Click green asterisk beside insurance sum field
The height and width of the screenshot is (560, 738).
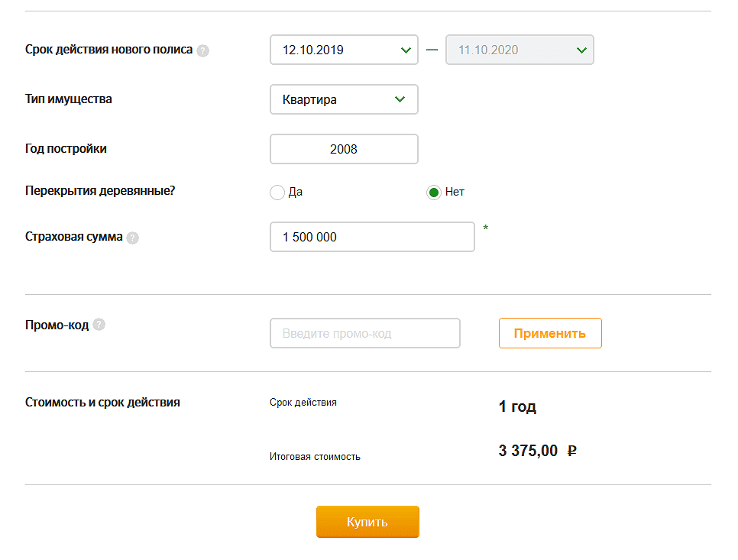click(485, 228)
